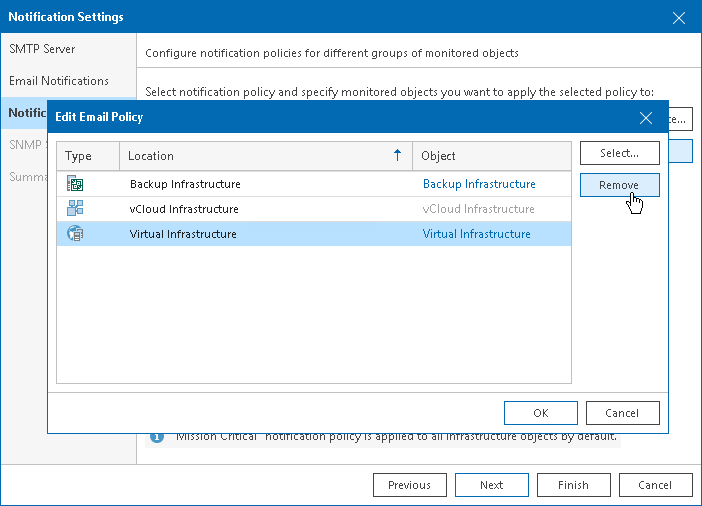Viewport: 702px width, 506px height.
Task: Close the Edit Email Policy dialog
Action: [x=645, y=117]
